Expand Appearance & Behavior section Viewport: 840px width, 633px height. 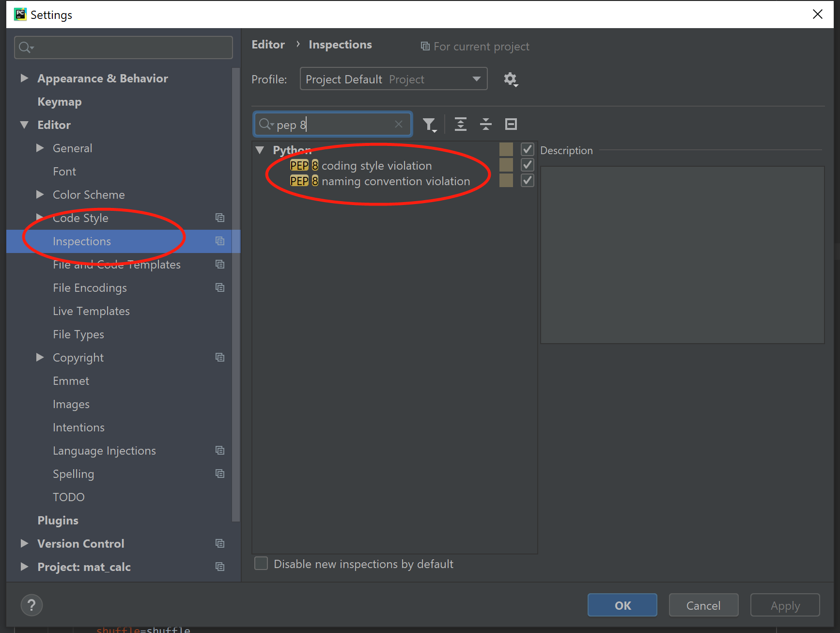coord(24,79)
